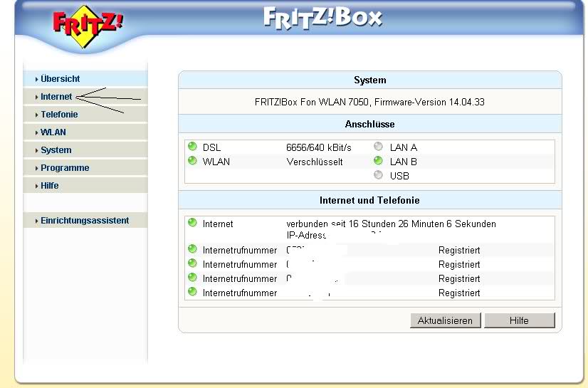Click the FRITZ!Box title banner
The height and width of the screenshot is (388, 588).
click(322, 18)
